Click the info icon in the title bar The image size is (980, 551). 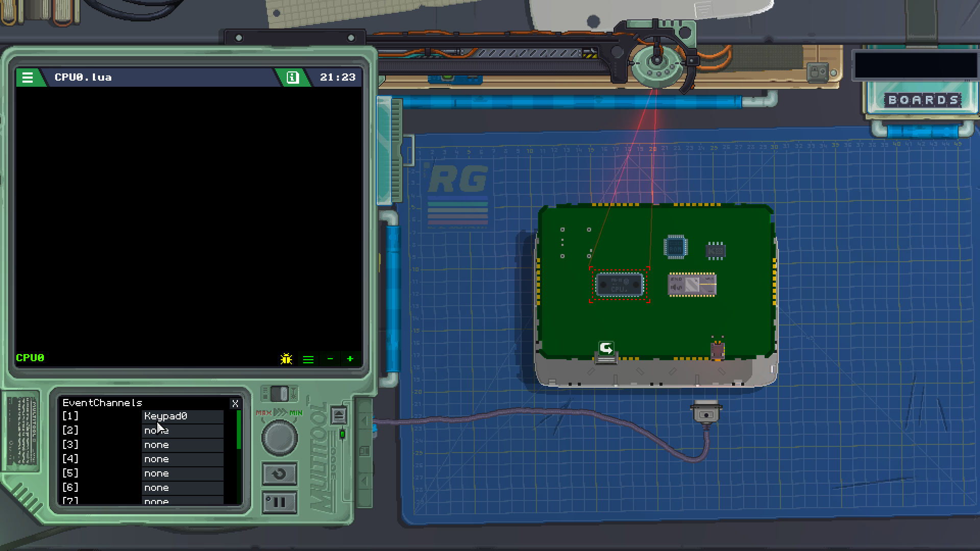click(x=292, y=77)
